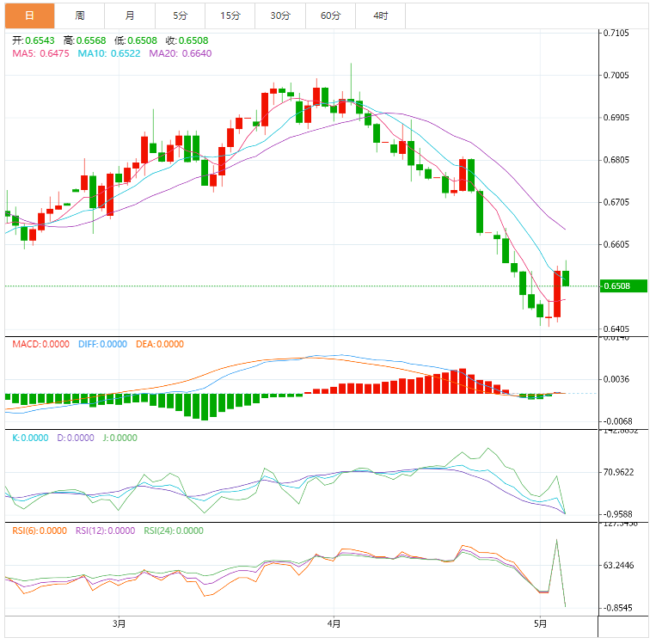Show the 60分 chart tab
This screenshot has height=644, width=656.
click(330, 15)
